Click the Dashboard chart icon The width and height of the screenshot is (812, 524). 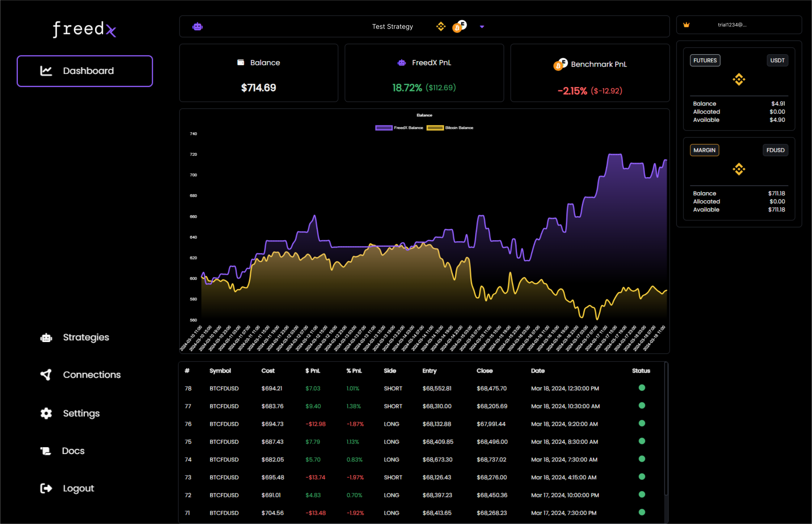[46, 71]
